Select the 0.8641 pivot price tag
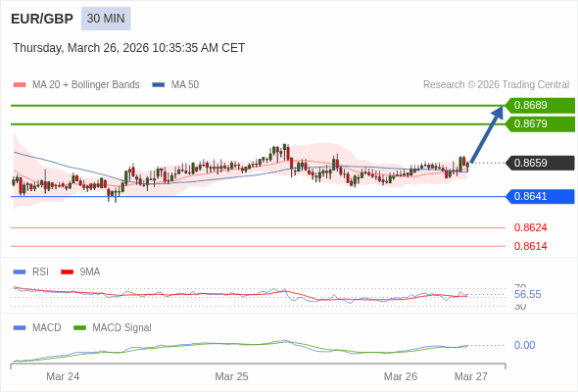This screenshot has height=392, width=578. point(540,196)
